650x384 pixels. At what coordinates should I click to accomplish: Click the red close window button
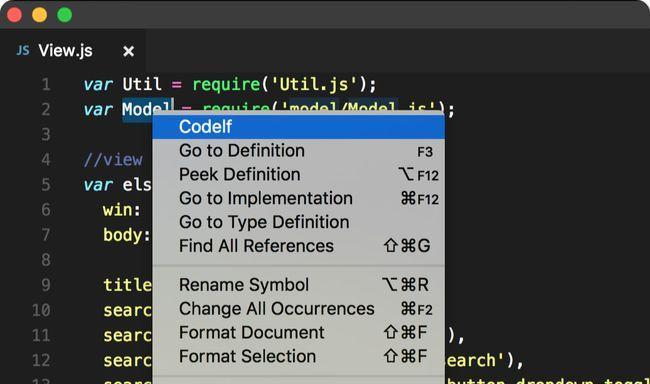15,15
